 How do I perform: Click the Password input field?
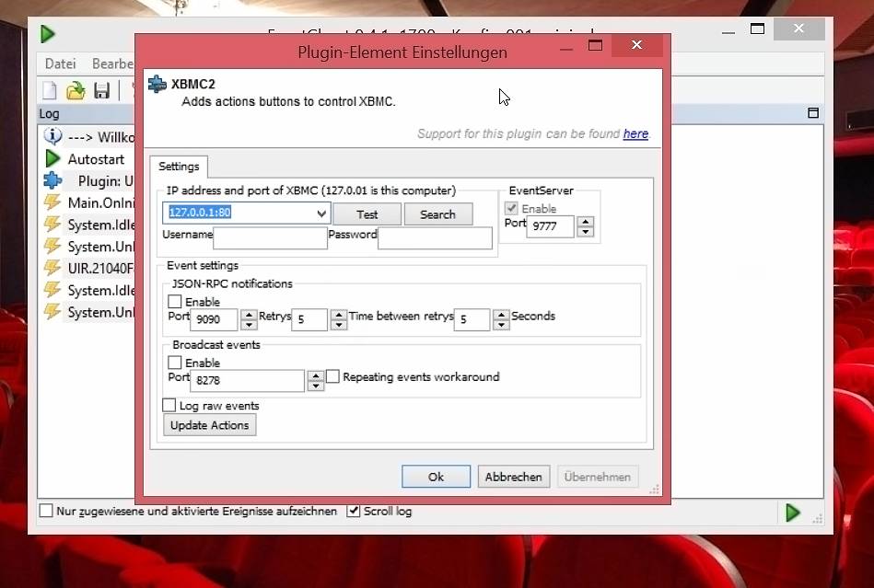435,237
